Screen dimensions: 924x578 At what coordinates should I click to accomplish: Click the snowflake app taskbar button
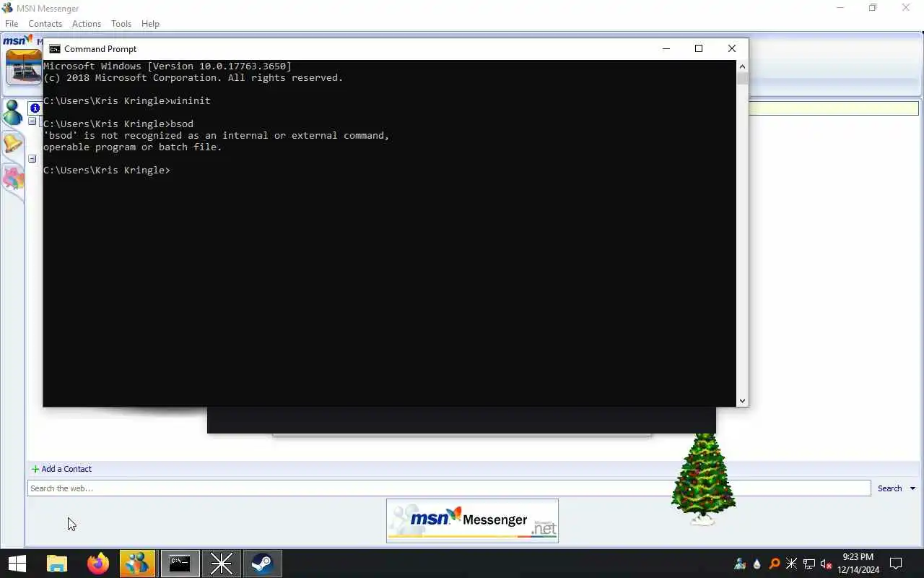[x=221, y=564]
